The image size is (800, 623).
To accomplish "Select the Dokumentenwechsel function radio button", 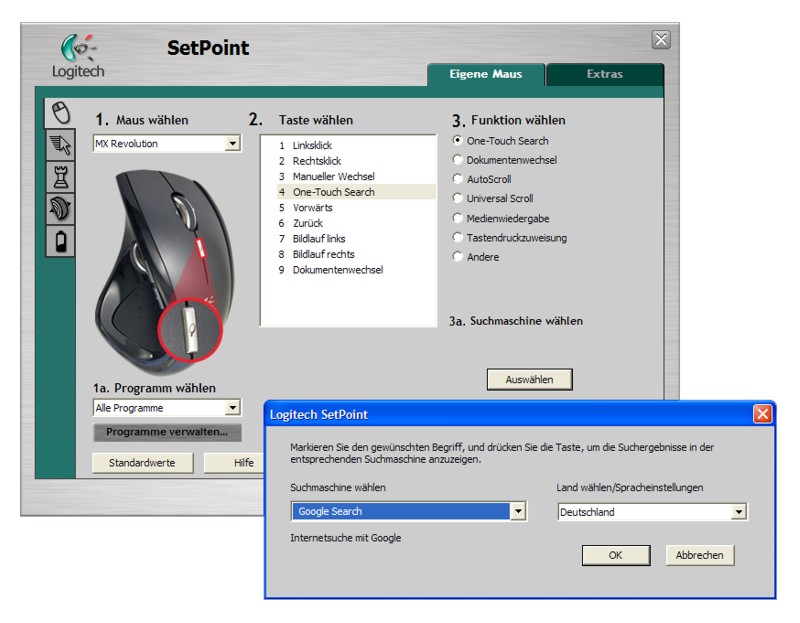I will click(458, 160).
